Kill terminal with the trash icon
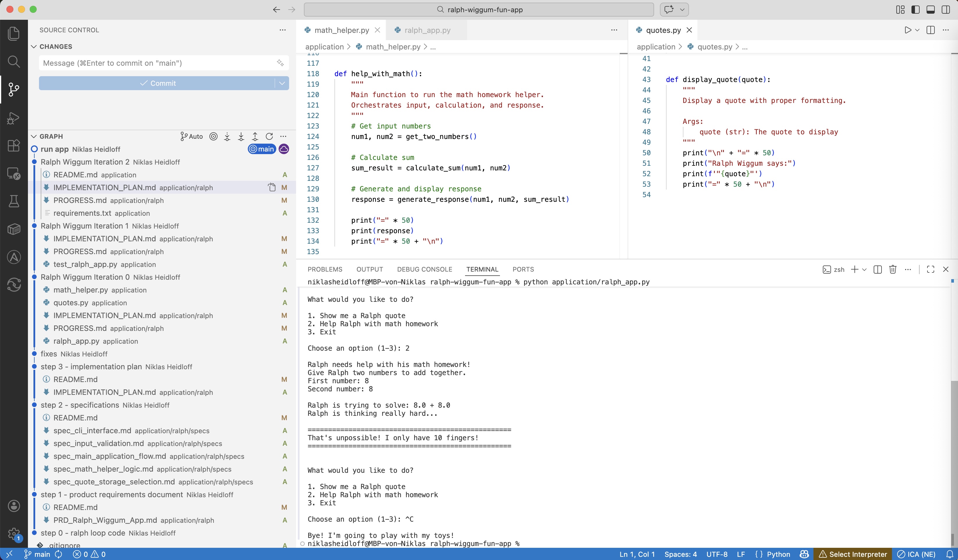Image resolution: width=958 pixels, height=560 pixels. (x=893, y=270)
